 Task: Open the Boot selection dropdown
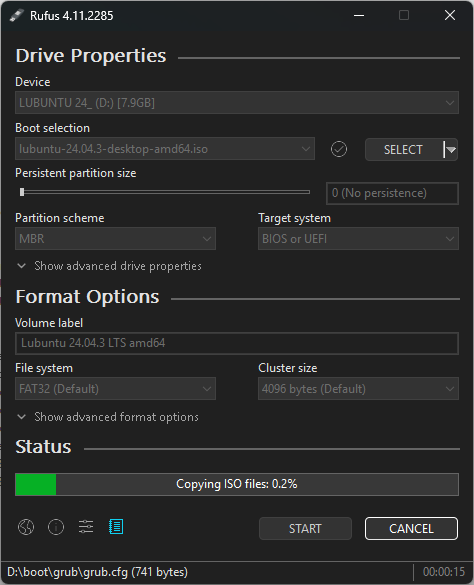tap(165, 149)
